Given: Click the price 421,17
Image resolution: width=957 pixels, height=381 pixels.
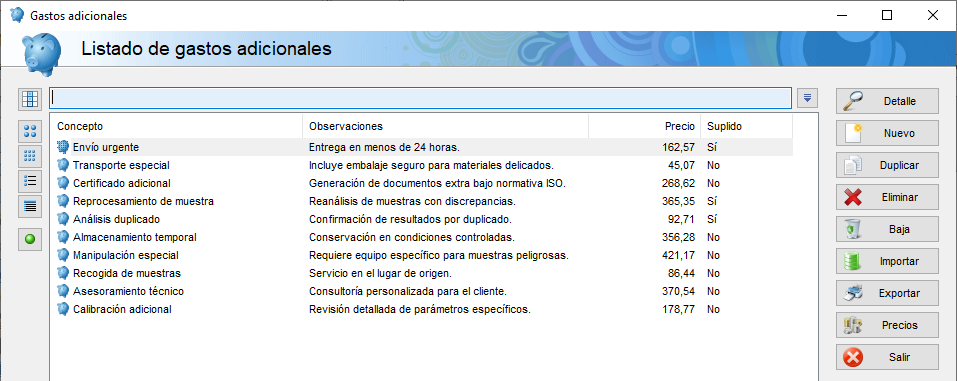Looking at the screenshot, I should (678, 255).
